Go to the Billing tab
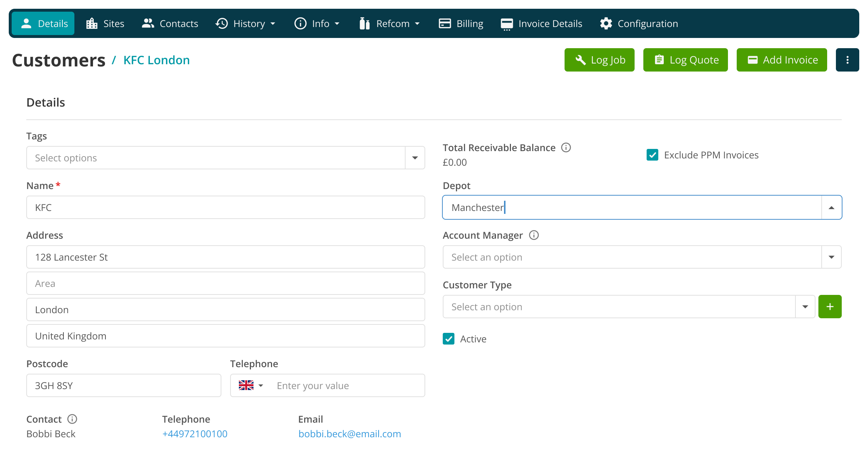This screenshot has height=473, width=868. point(461,23)
